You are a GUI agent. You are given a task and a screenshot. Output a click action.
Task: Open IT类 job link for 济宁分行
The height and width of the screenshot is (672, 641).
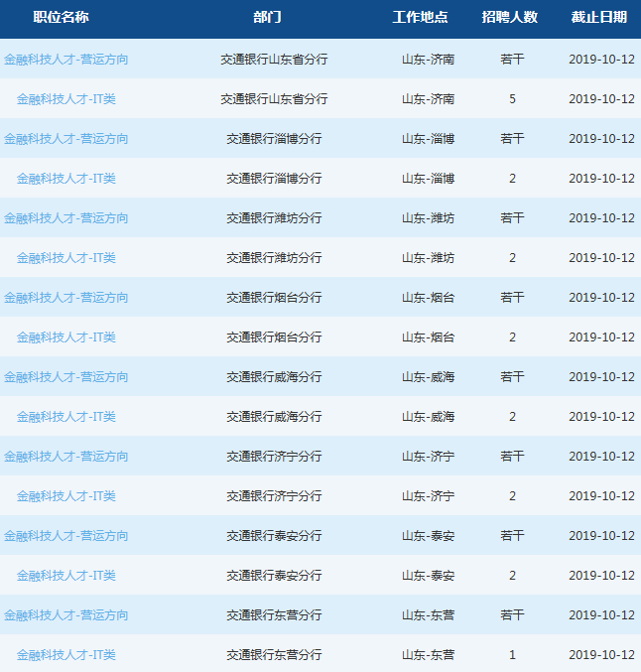[65, 496]
